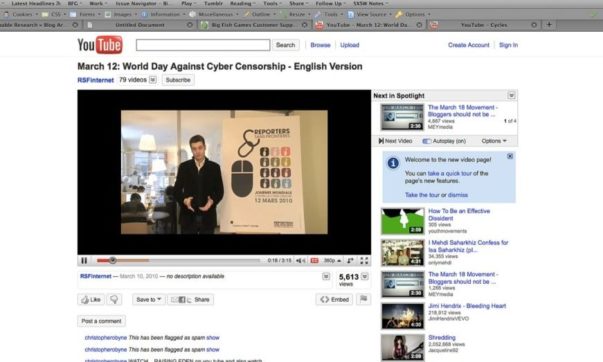This screenshot has height=362, width=603.
Task: Click the dismiss link in welcome box
Action: click(x=458, y=195)
